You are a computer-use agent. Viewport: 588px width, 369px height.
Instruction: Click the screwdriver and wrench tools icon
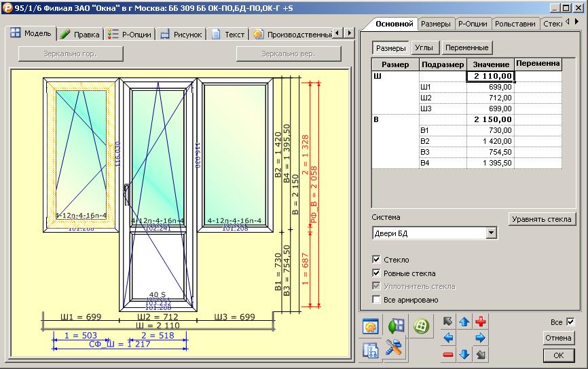[x=394, y=347]
